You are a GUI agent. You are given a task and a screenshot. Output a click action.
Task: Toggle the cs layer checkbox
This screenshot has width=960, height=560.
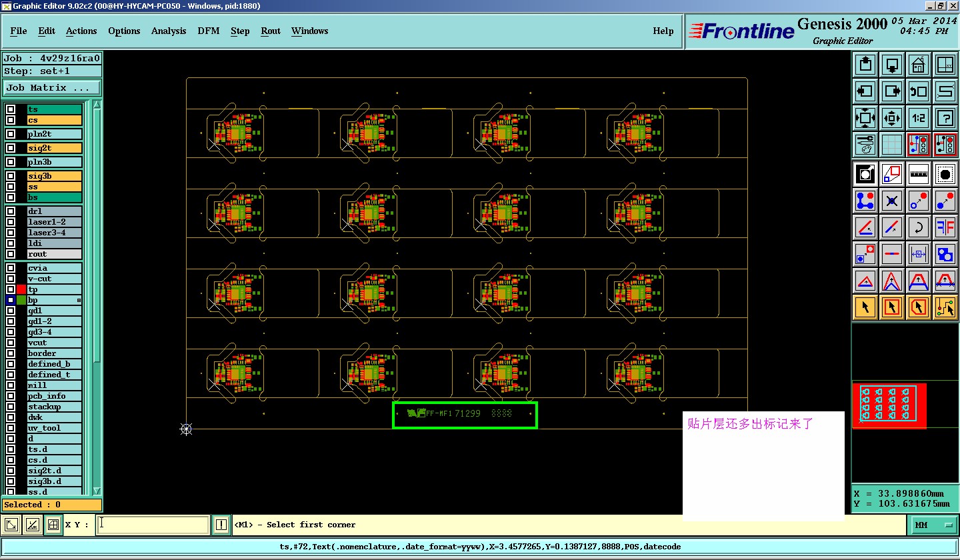[11, 120]
